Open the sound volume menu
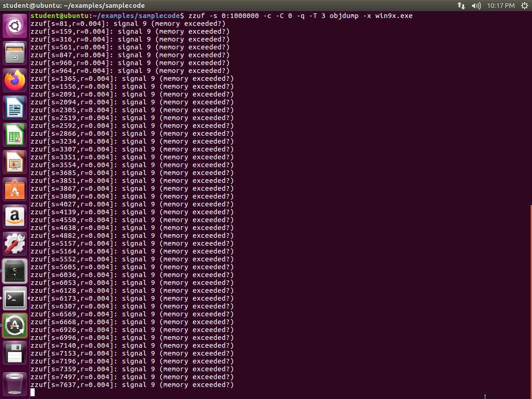Viewport: 532px width, 399px height. coord(476,6)
